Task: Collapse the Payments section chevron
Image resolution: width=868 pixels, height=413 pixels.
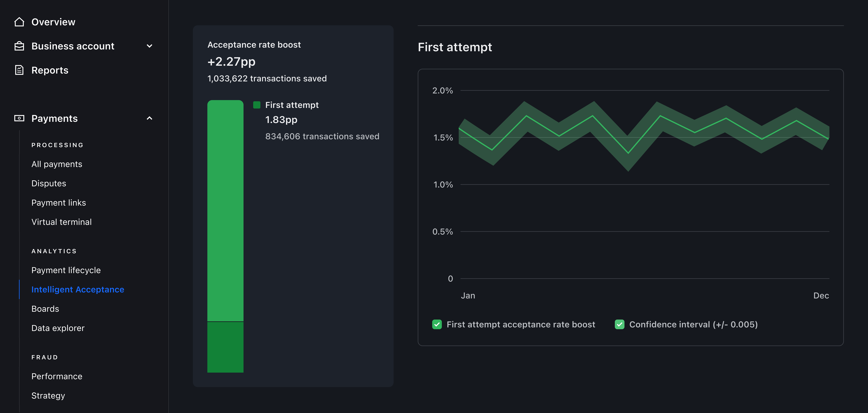Action: pos(150,118)
